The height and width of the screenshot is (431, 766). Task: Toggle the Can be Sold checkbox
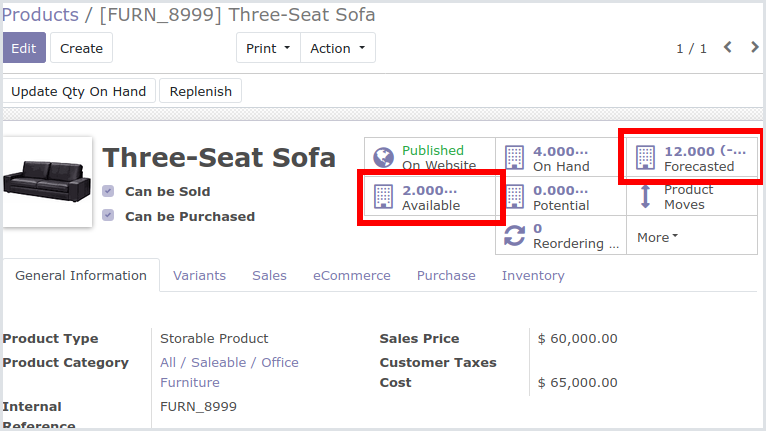108,191
